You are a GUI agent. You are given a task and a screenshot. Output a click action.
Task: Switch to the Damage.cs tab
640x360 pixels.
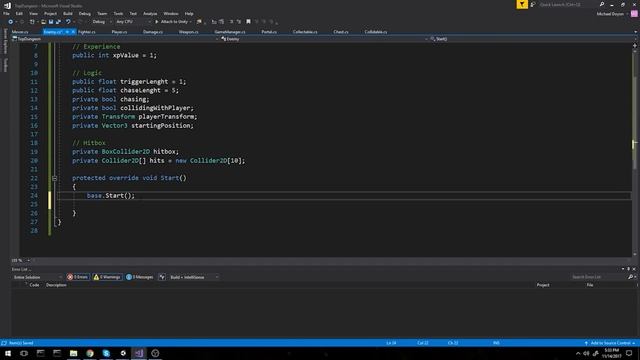point(153,32)
